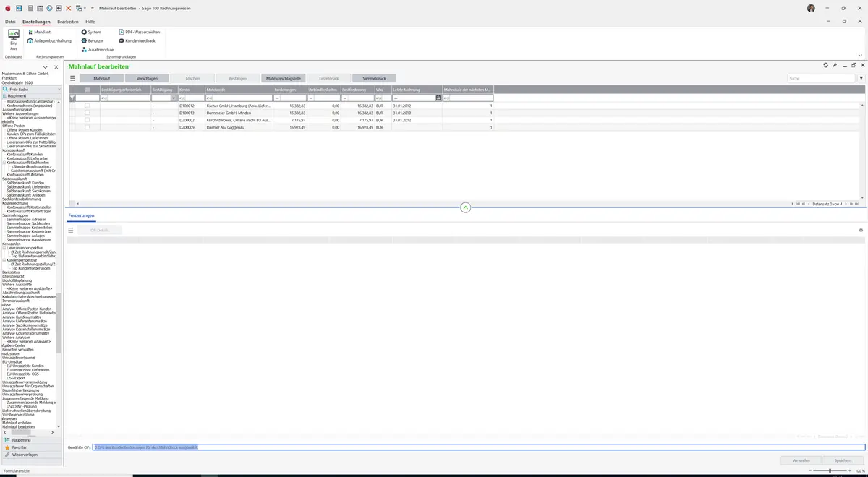Toggle the Dashboard Ein/Aus icon
Image resolution: width=868 pixels, height=477 pixels.
point(14,40)
